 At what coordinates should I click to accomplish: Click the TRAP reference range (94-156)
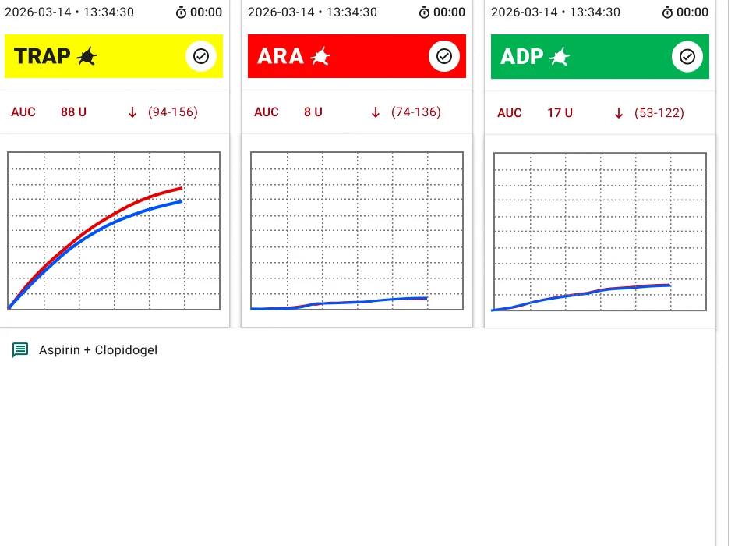pyautogui.click(x=173, y=112)
